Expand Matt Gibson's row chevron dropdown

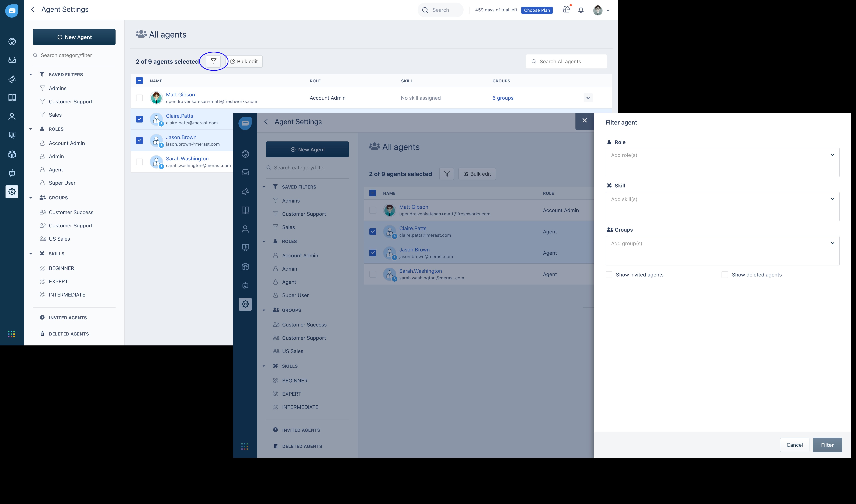pos(588,98)
